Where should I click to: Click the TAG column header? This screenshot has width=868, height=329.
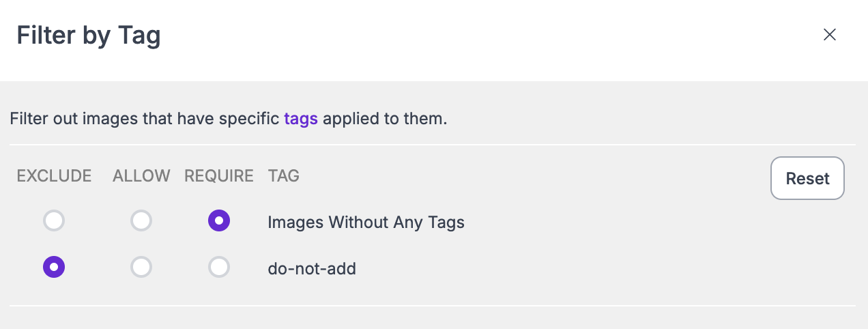(284, 176)
